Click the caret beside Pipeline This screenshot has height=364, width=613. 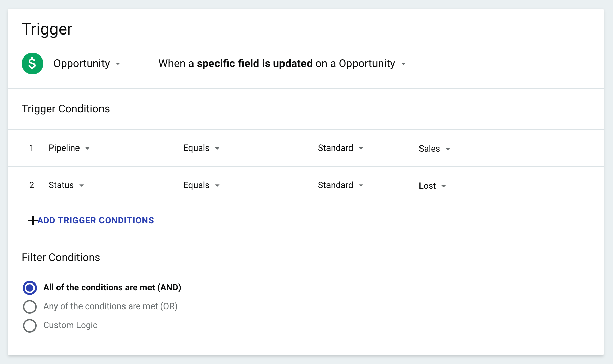[x=87, y=148]
